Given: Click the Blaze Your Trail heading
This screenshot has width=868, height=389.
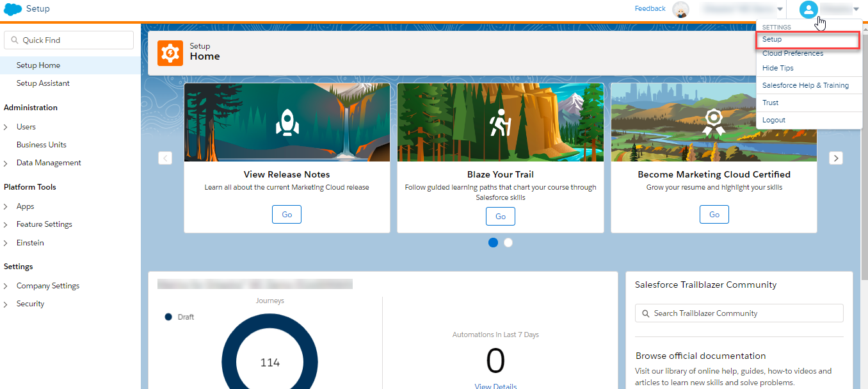Looking at the screenshot, I should pyautogui.click(x=501, y=174).
